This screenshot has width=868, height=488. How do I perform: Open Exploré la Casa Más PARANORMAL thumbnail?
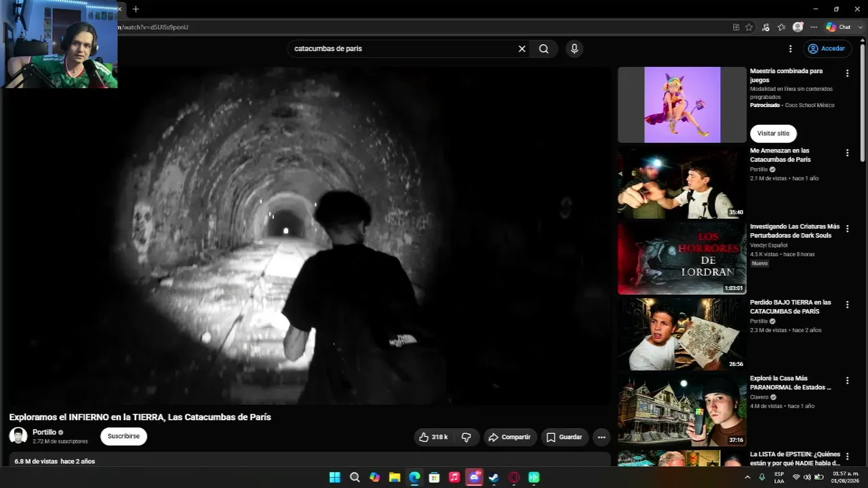(x=682, y=410)
